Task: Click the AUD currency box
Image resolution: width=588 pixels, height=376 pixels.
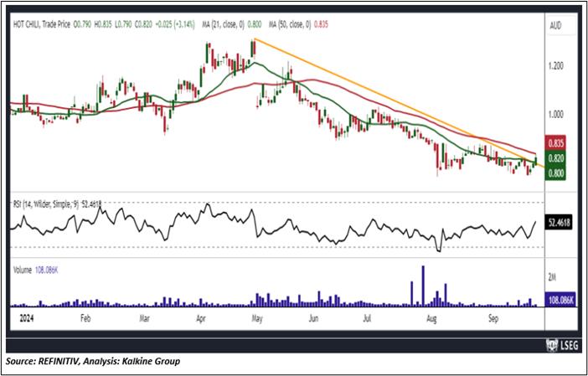Action: click(561, 25)
